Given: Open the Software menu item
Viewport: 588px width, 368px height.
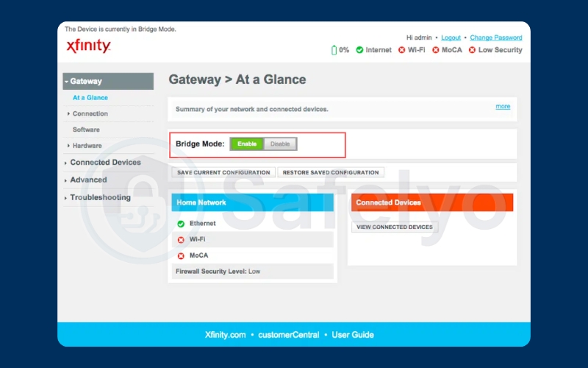Looking at the screenshot, I should pyautogui.click(x=86, y=130).
